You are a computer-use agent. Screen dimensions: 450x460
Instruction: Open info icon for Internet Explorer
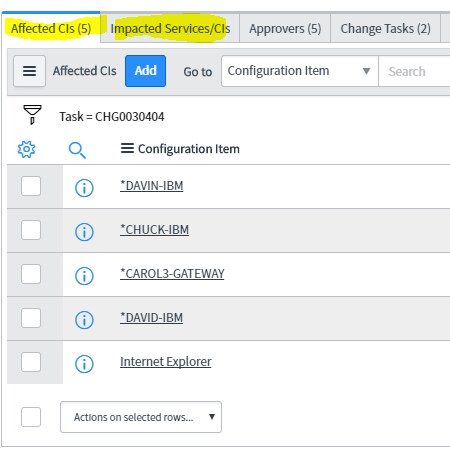pos(84,364)
